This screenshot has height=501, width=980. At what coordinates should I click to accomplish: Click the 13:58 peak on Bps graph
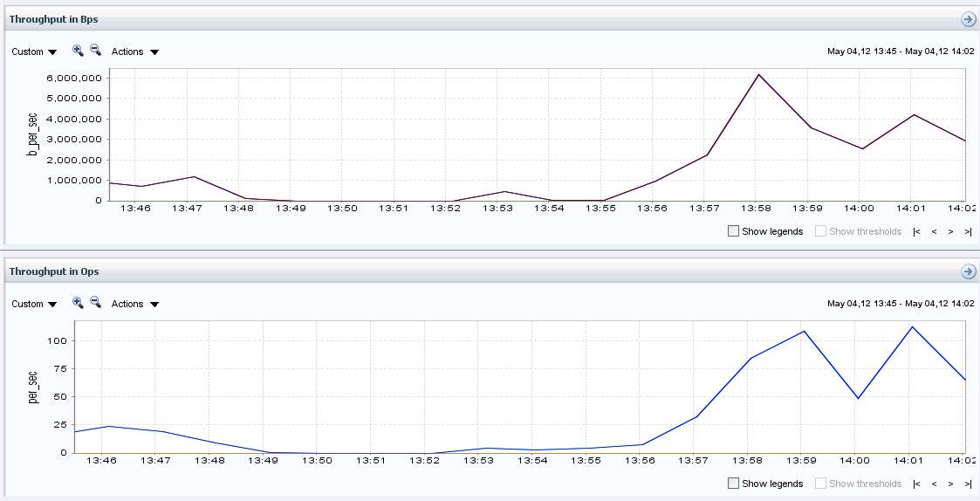tap(758, 75)
